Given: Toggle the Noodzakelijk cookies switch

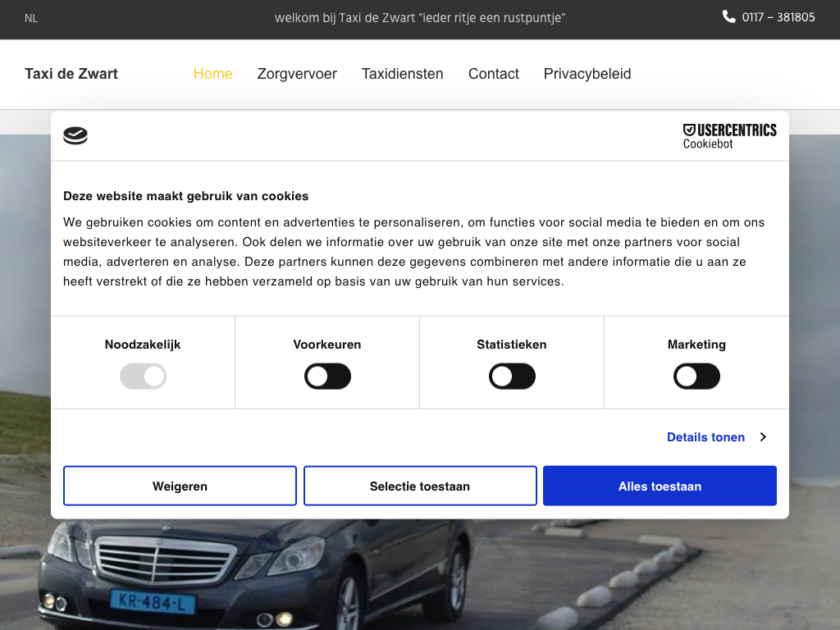Looking at the screenshot, I should (x=143, y=377).
